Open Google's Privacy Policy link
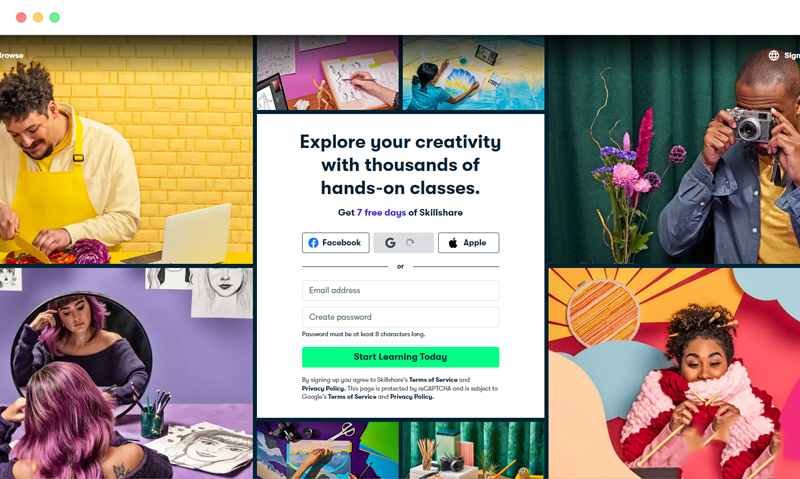The image size is (800, 479). [412, 397]
